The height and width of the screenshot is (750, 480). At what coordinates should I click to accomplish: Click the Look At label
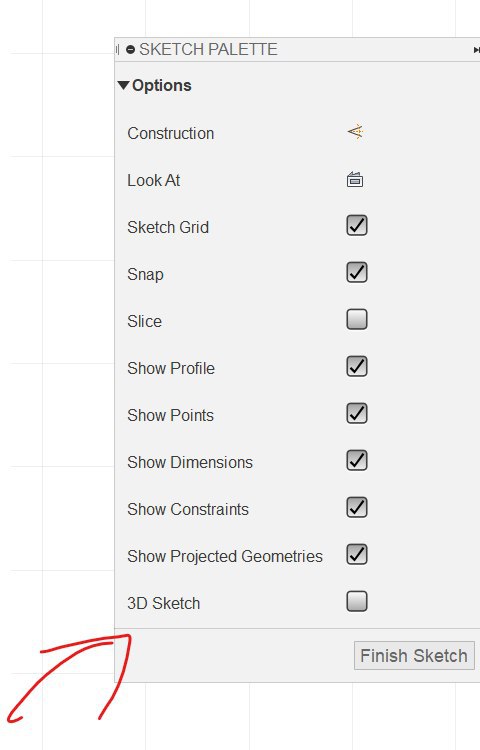pyautogui.click(x=153, y=180)
